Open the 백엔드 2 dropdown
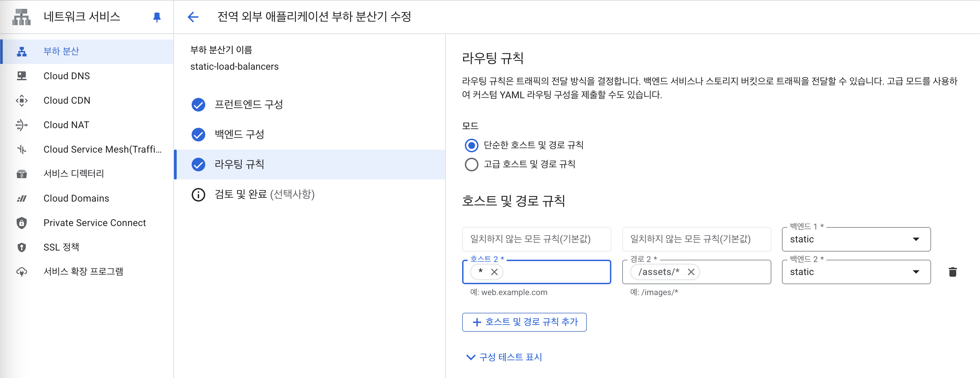The image size is (980, 378). pyautogui.click(x=856, y=272)
